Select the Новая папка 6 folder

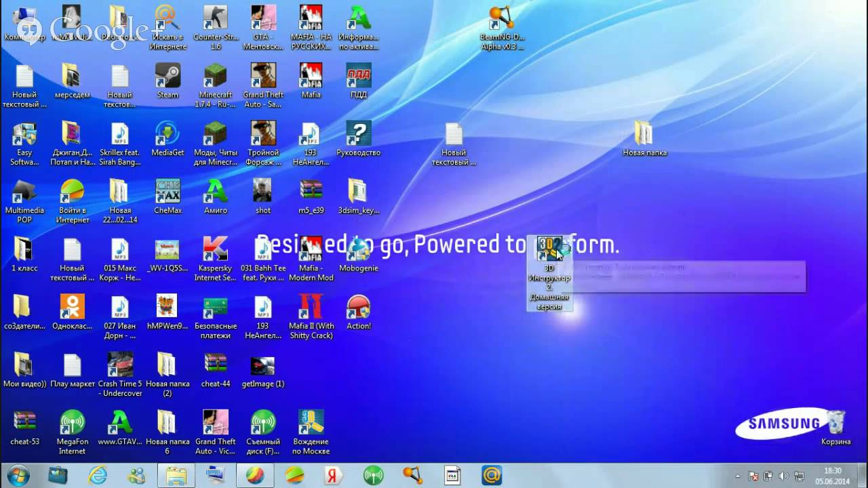tap(167, 432)
